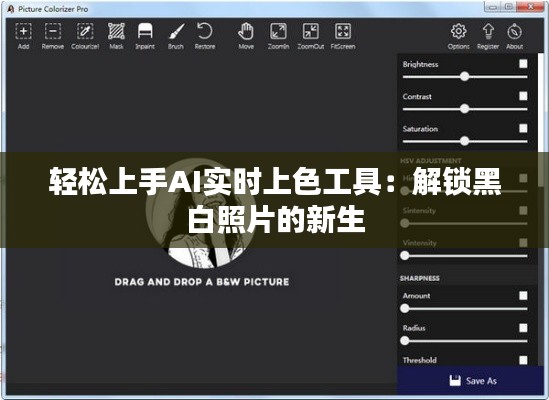Click the Brightness label
Viewport: 549px width, 400px height.
click(420, 64)
